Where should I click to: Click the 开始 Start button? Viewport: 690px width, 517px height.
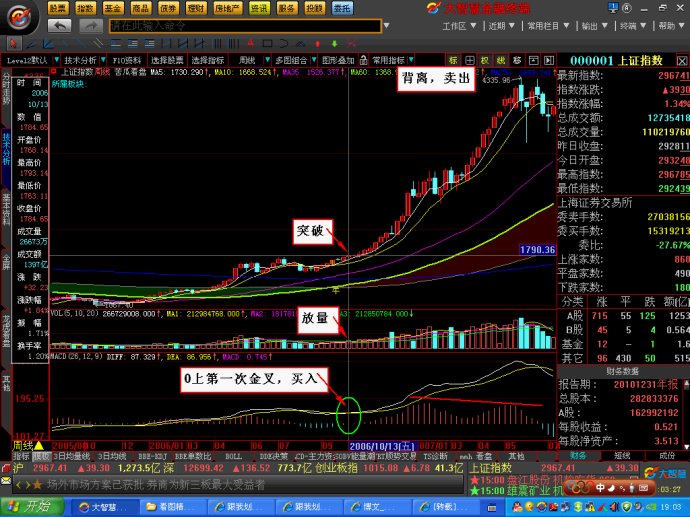point(32,506)
